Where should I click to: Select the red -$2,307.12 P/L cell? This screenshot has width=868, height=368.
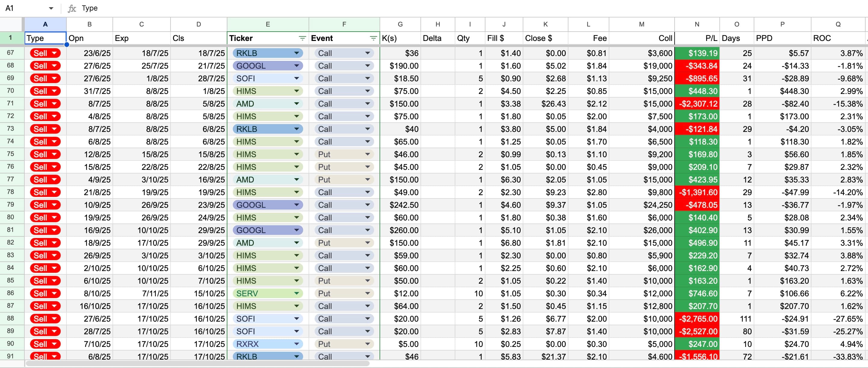click(697, 104)
